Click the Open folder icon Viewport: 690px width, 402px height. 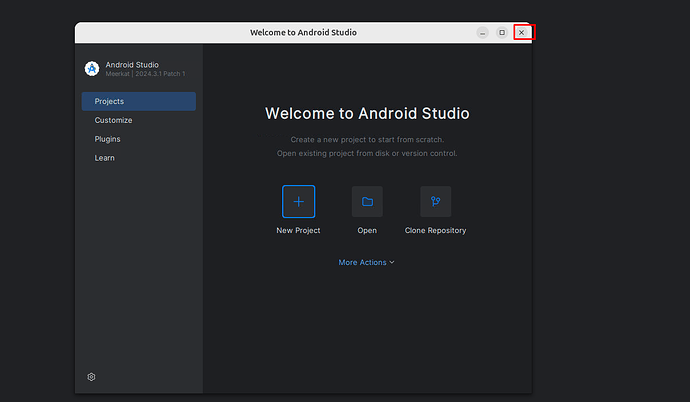click(x=367, y=201)
